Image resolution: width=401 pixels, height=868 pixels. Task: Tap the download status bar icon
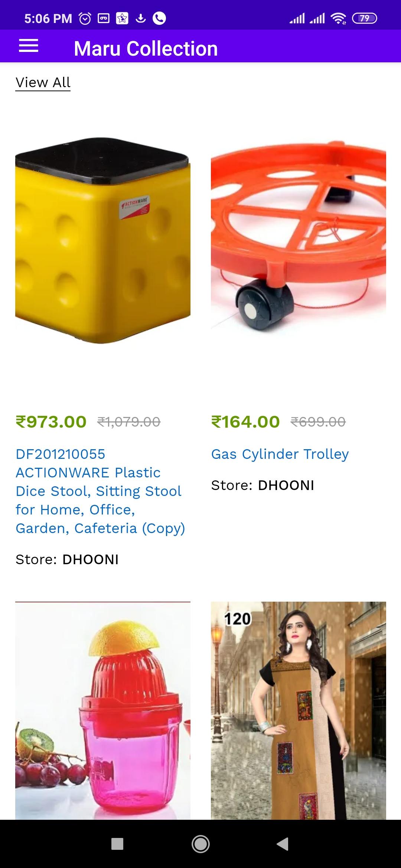tap(141, 18)
